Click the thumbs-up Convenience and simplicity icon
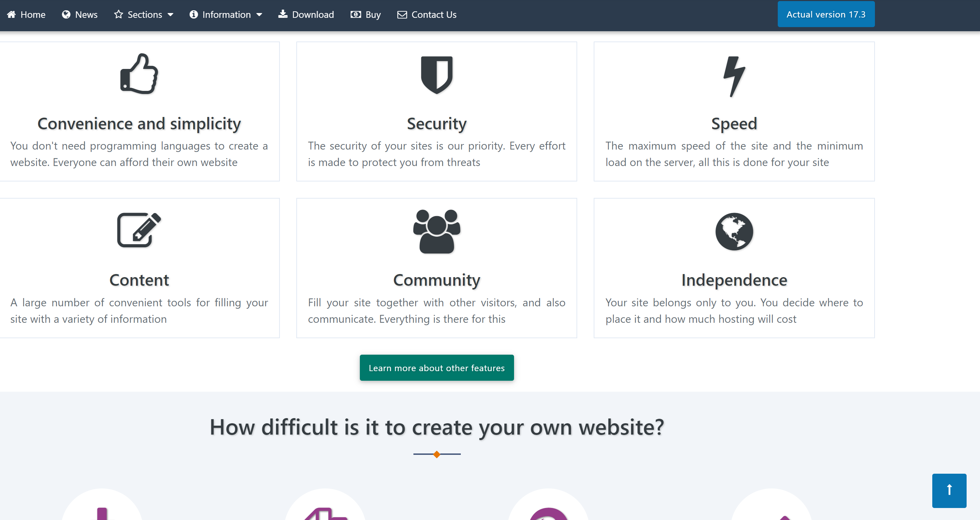The height and width of the screenshot is (520, 980). (138, 75)
